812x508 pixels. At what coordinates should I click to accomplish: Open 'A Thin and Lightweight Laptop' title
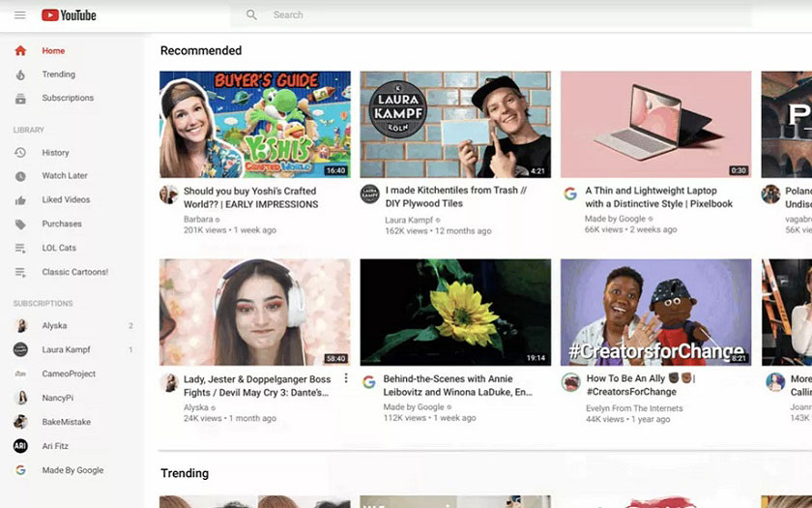point(658,197)
